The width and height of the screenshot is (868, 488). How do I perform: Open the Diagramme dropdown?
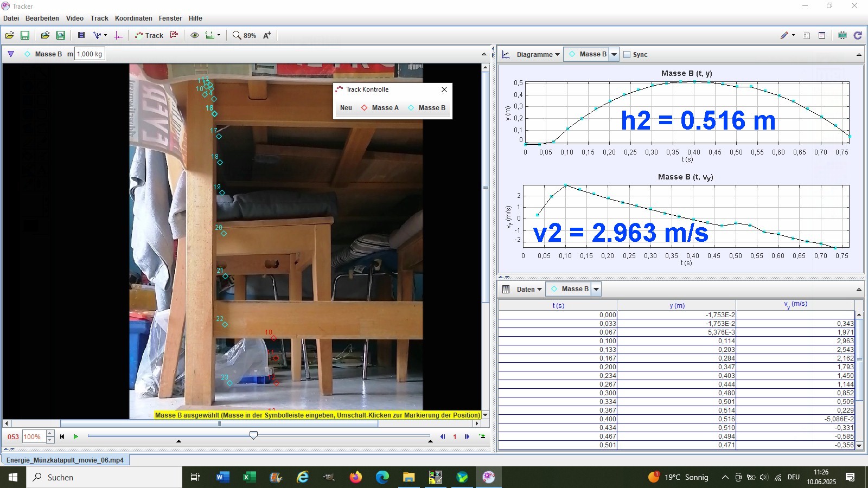click(538, 54)
